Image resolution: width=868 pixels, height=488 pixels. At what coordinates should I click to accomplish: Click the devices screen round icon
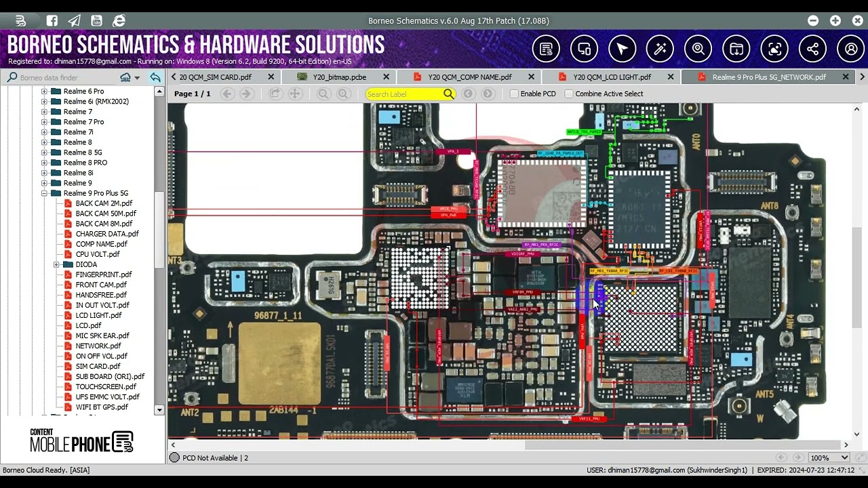click(584, 49)
